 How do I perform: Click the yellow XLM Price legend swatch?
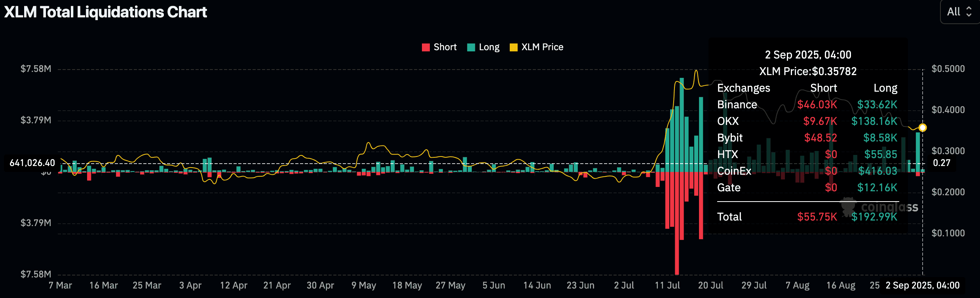pyautogui.click(x=514, y=47)
